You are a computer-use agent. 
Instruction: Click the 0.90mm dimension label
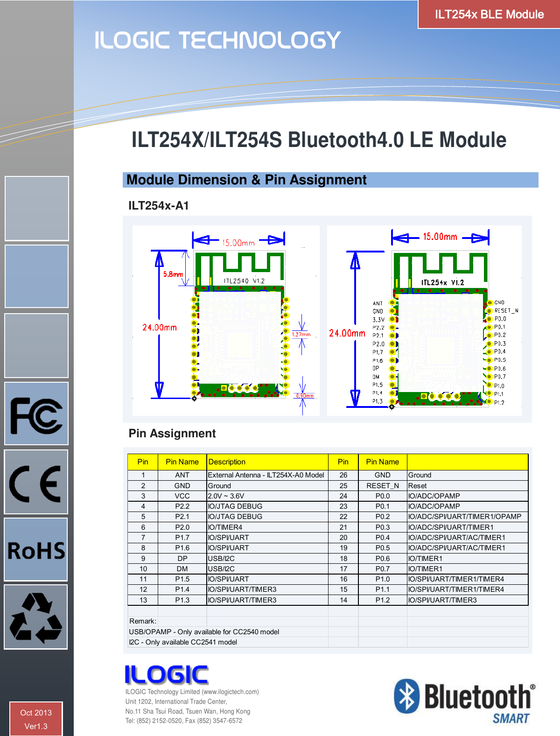(305, 396)
